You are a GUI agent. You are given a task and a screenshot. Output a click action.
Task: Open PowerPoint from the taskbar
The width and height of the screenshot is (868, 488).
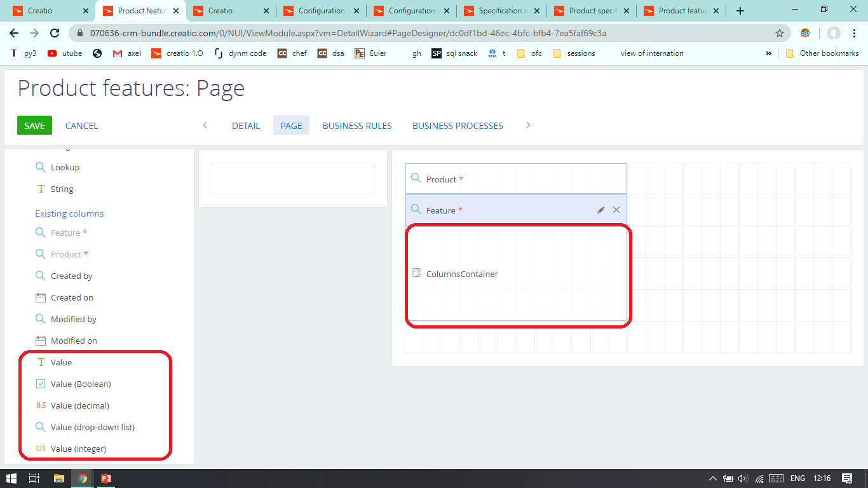[x=105, y=477]
